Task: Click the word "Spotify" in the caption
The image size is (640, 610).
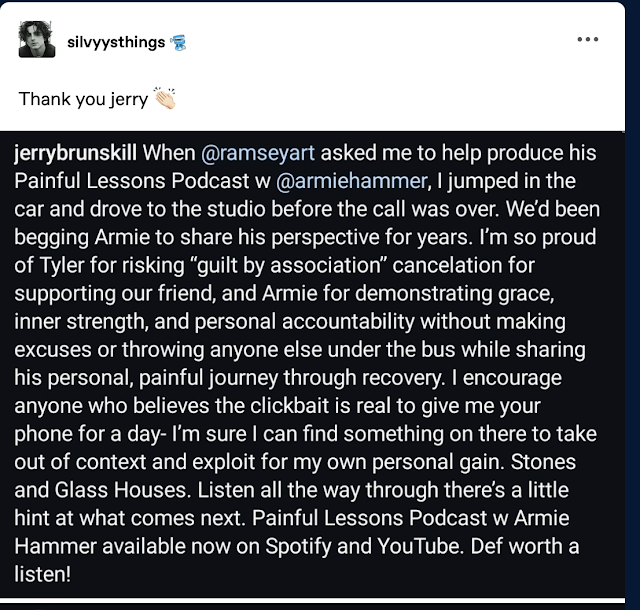Action: [298, 546]
